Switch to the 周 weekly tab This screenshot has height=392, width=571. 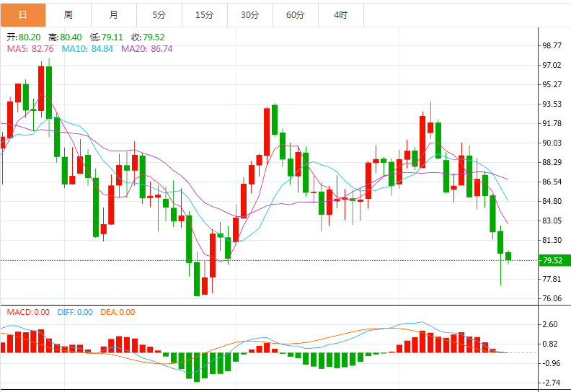(x=68, y=15)
